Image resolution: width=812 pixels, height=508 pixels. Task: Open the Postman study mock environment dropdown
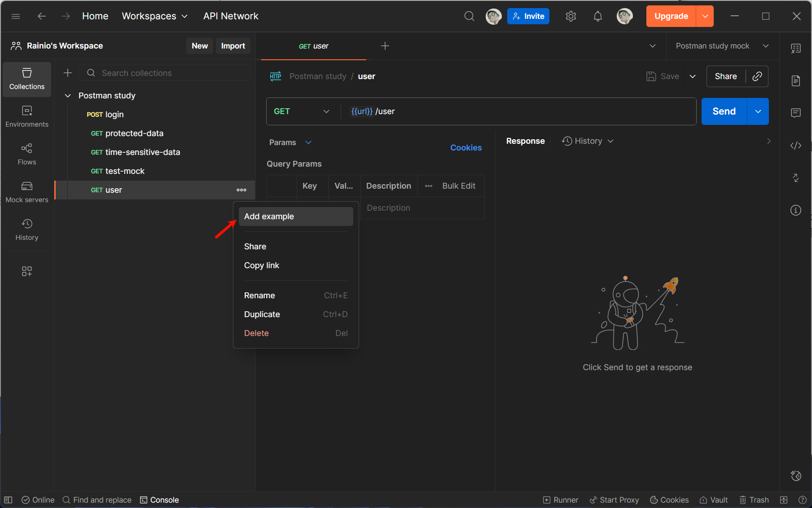click(722, 46)
